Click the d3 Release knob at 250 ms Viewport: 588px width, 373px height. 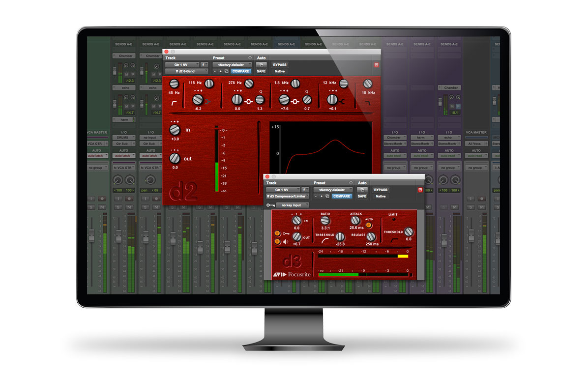[x=371, y=237]
